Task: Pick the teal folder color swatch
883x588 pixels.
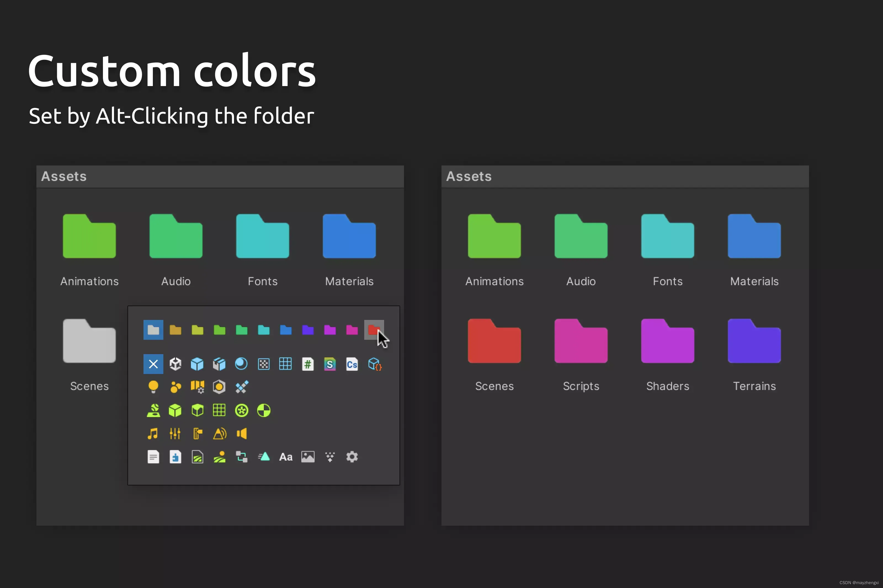Action: click(264, 330)
